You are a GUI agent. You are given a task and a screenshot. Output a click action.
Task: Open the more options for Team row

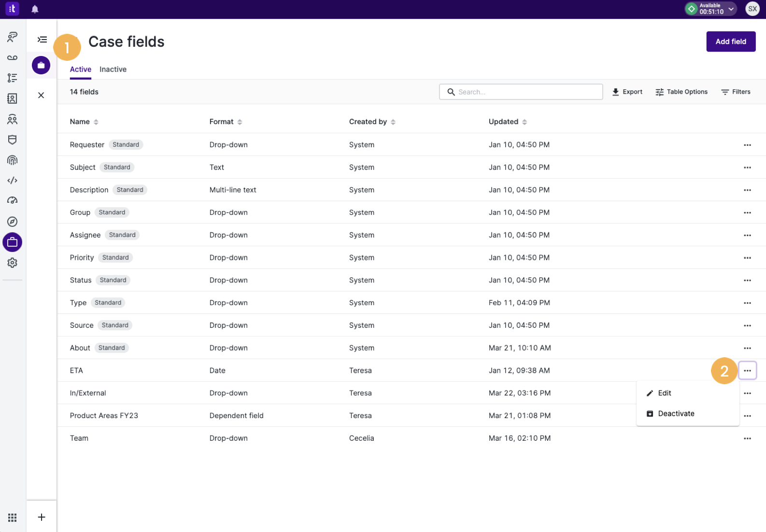click(747, 438)
